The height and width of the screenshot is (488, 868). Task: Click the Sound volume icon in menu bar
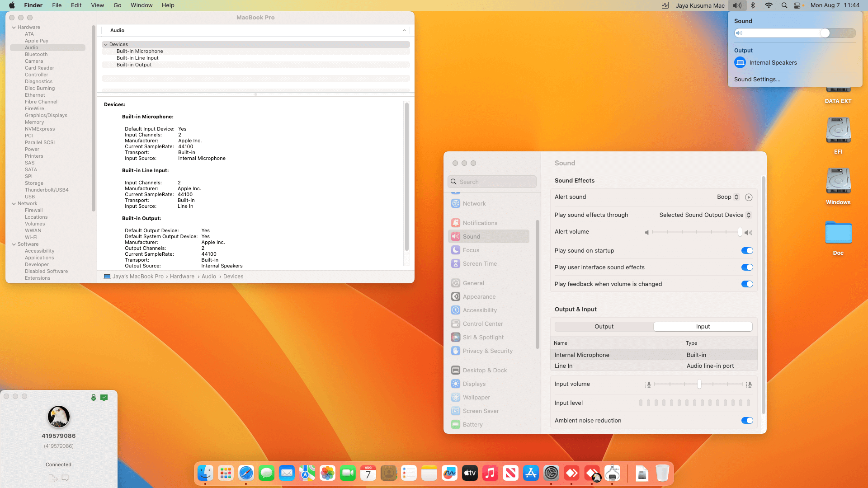737,5
